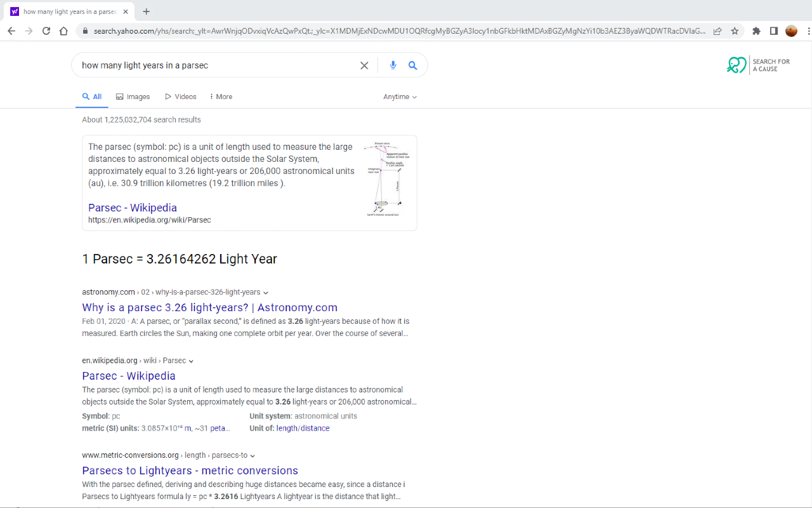Clear the search query with X
The image size is (812, 508).
point(364,65)
